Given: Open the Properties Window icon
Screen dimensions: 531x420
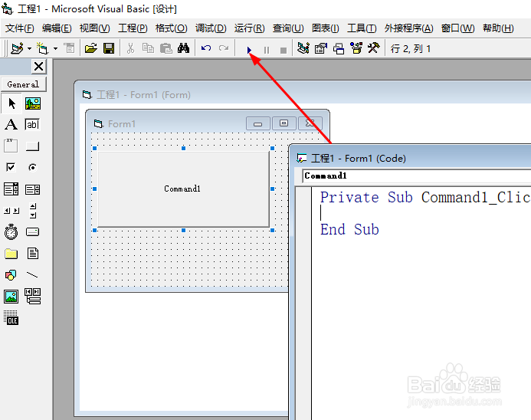Looking at the screenshot, I should tap(321, 49).
